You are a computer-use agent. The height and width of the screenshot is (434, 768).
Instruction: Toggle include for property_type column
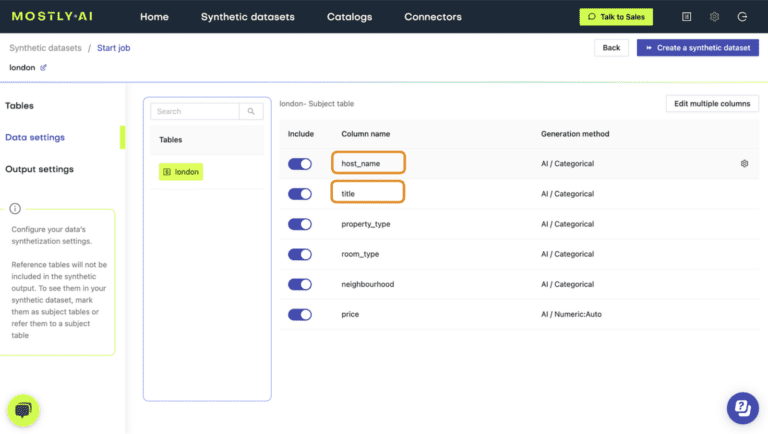pos(300,224)
